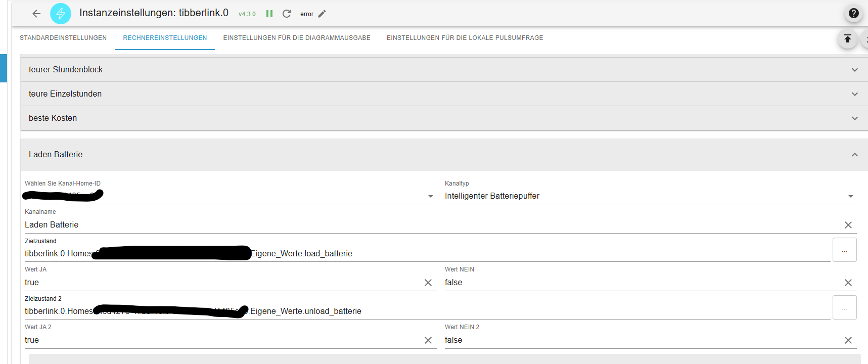Viewport: 868px width, 364px height.
Task: Browse for Zielzustand 2 object with ellipsis button
Action: [x=844, y=308]
